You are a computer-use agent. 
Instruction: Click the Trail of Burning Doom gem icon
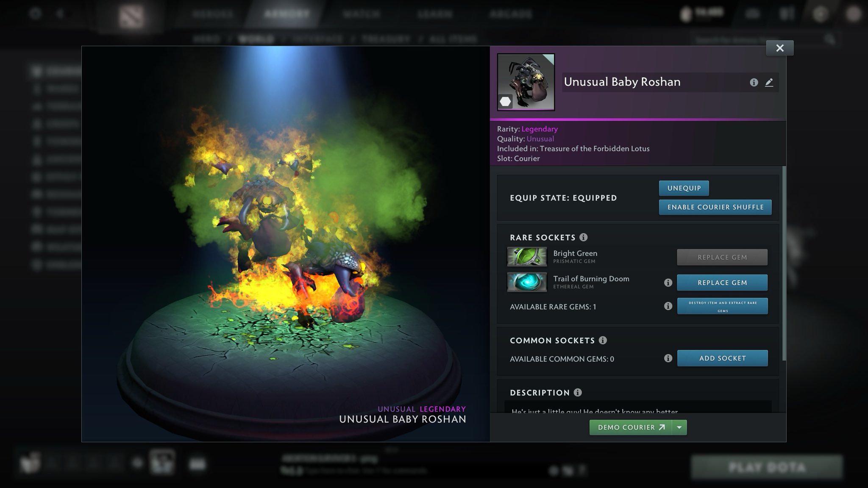[527, 282]
